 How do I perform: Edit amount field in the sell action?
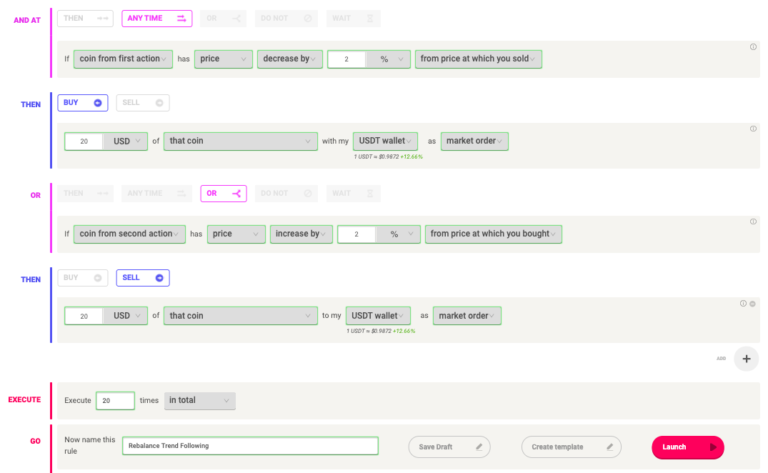[x=84, y=316]
